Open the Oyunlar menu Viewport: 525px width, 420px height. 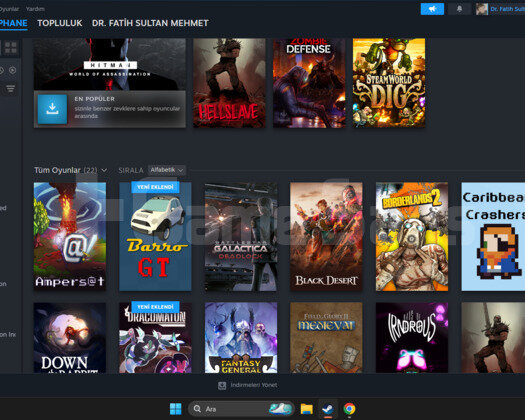9,9
